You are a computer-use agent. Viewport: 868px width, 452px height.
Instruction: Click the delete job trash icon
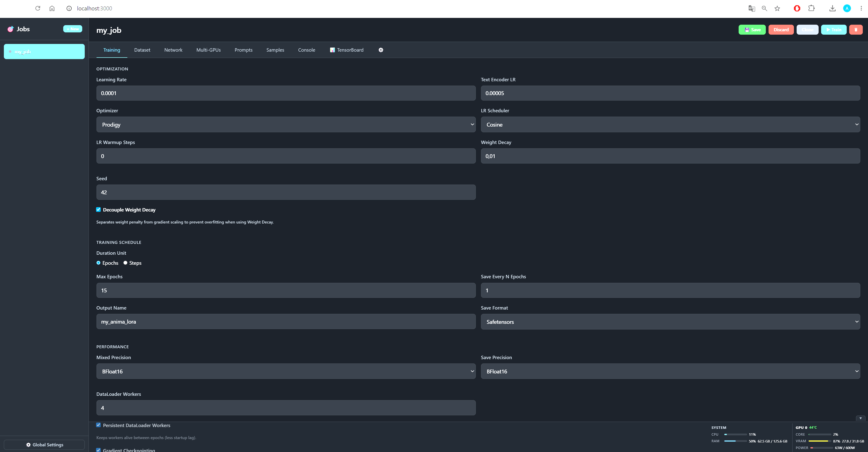pos(856,30)
